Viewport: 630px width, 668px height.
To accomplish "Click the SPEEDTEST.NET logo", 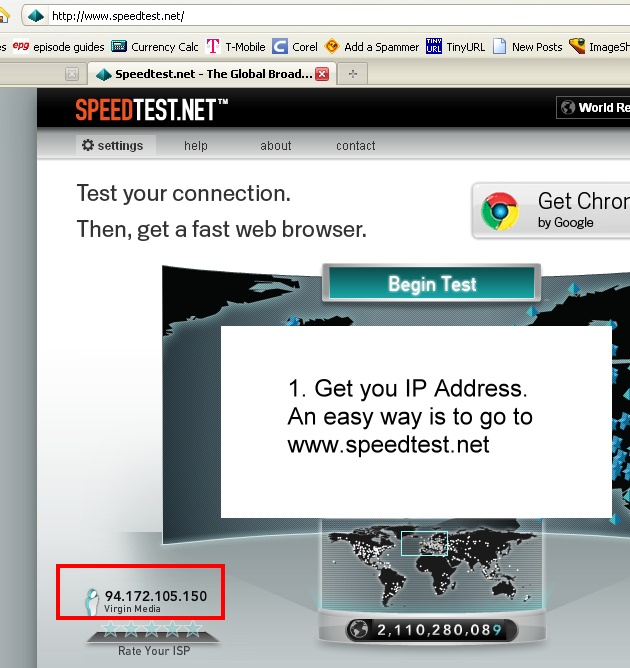I will pyautogui.click(x=151, y=109).
